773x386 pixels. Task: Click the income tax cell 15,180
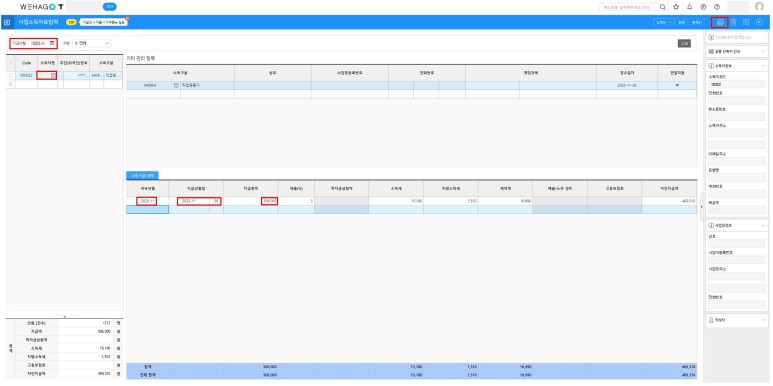pyautogui.click(x=395, y=201)
